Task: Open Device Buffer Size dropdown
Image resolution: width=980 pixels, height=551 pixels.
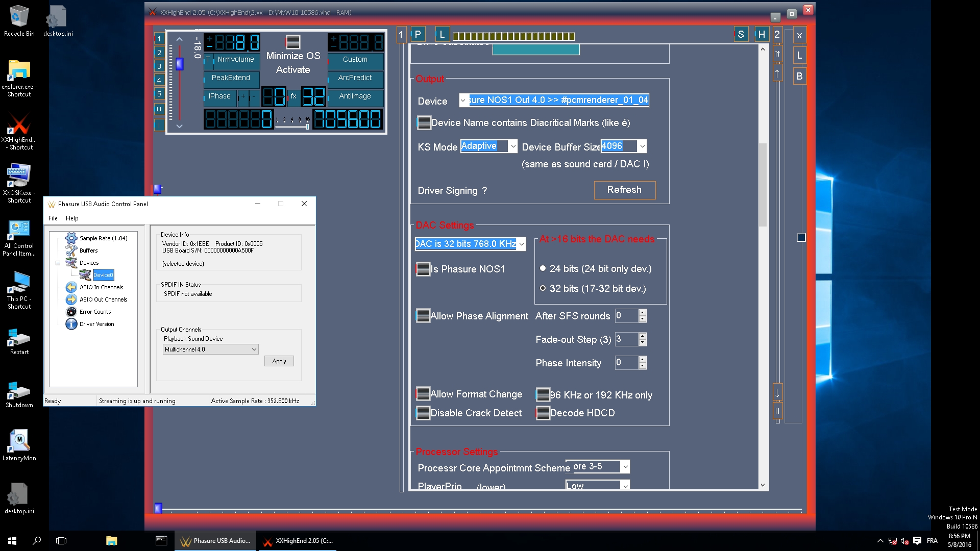Action: click(642, 147)
